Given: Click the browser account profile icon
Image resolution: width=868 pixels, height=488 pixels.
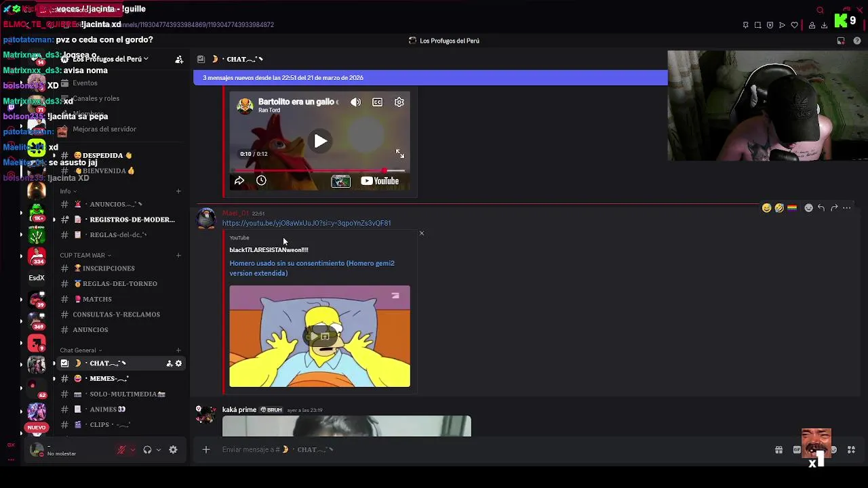Looking at the screenshot, I should [811, 25].
